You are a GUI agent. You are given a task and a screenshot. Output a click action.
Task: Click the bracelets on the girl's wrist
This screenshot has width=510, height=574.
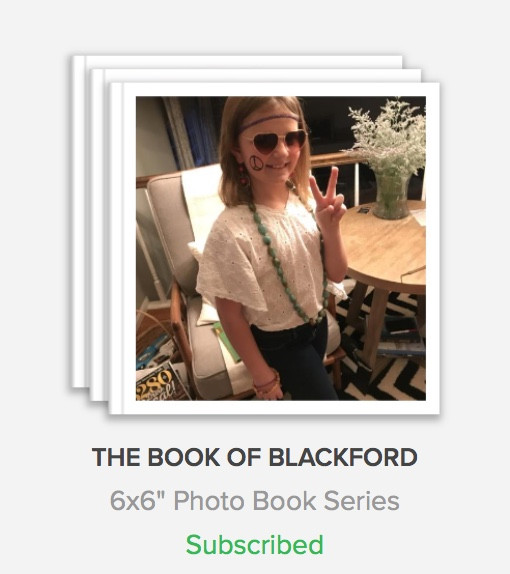click(x=268, y=384)
